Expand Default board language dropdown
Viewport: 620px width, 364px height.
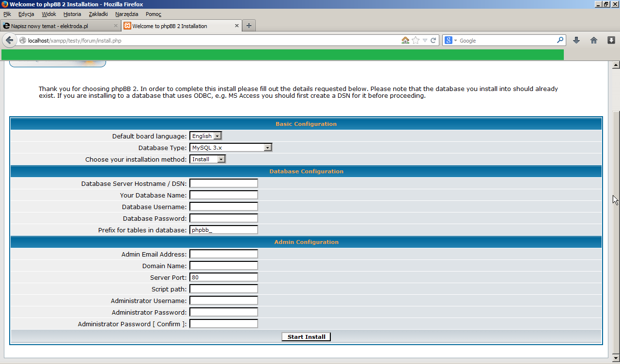[206, 136]
